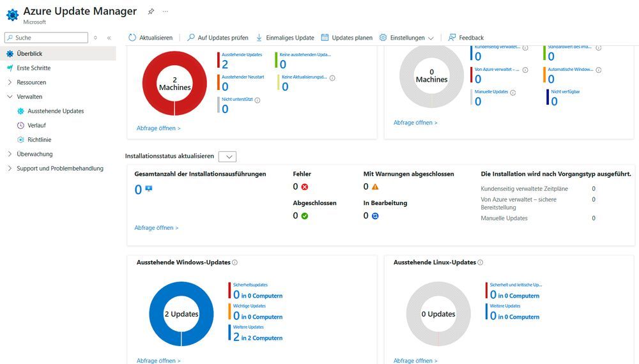Open Abfrage öffnen under the 0 Machines chart
The width and height of the screenshot is (639, 364).
click(415, 122)
